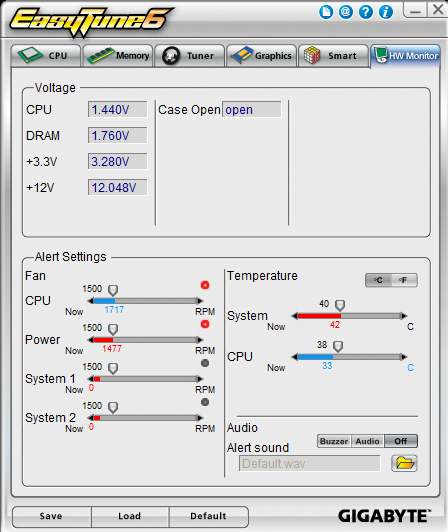This screenshot has width=448, height=532.
Task: Open help via question mark icon
Action: click(x=366, y=12)
